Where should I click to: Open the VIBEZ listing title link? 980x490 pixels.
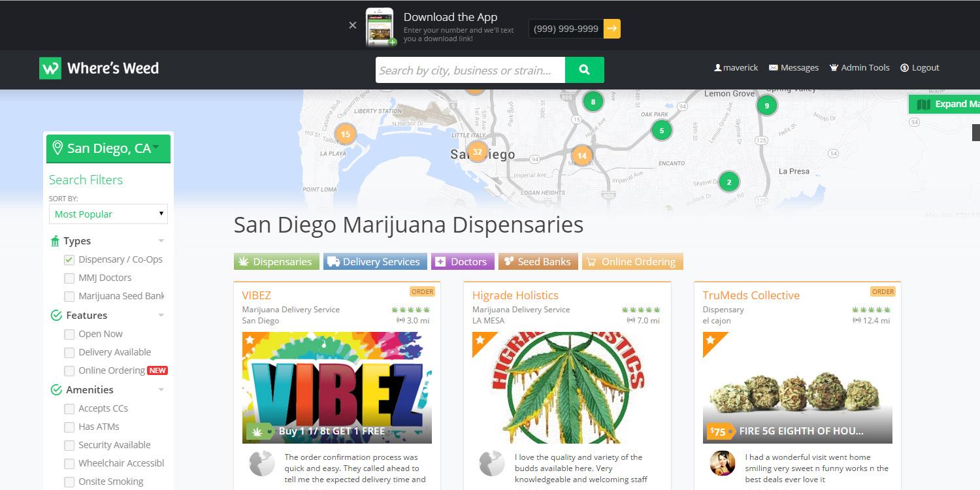click(256, 295)
